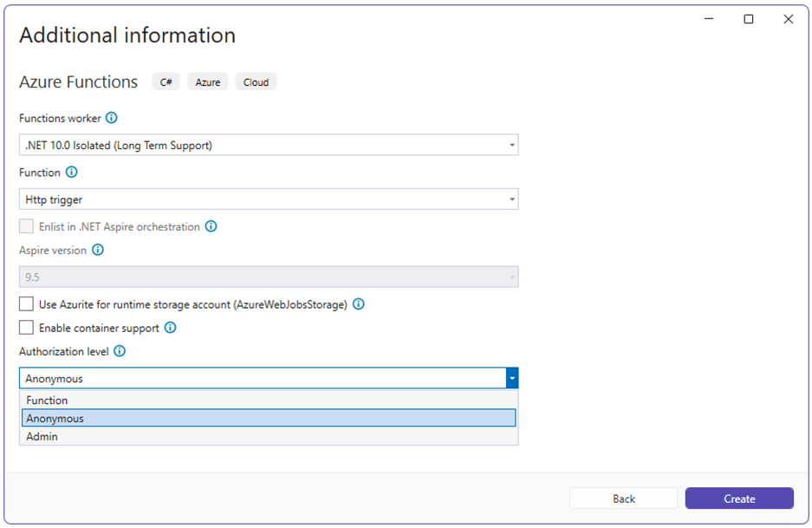
Task: Click the info icon next to AzureWebJobsStorage option
Action: (359, 304)
